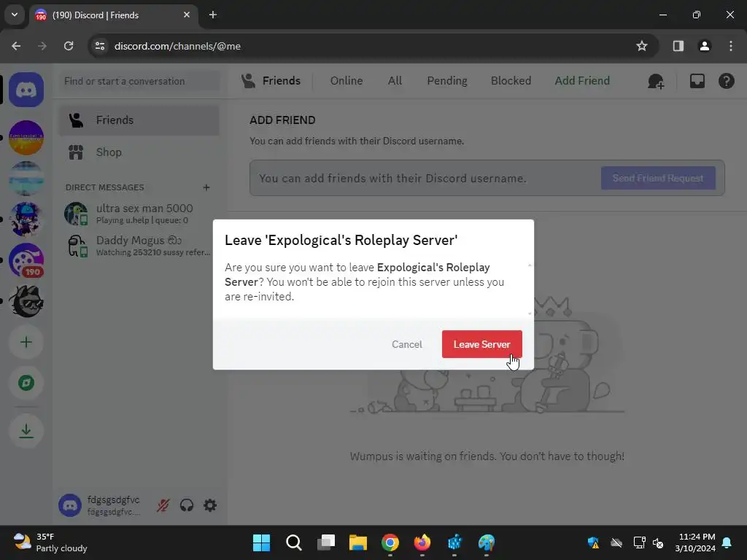Open the Paint taskbar icon

(487, 542)
